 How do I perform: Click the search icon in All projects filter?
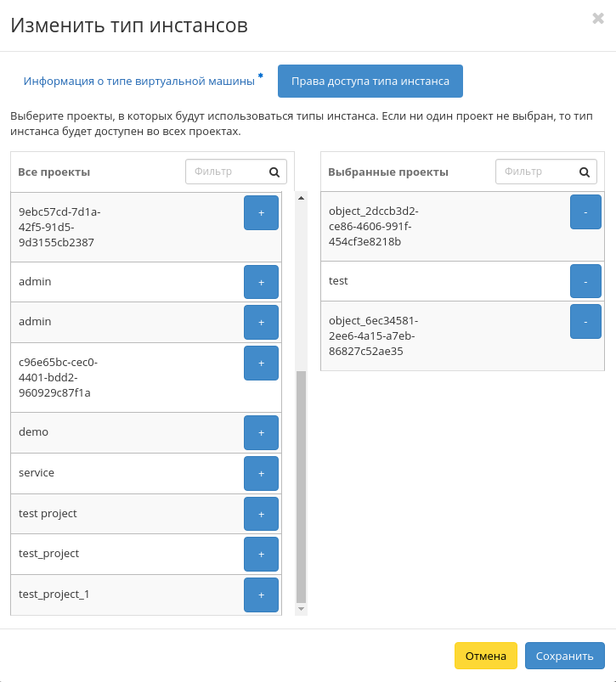click(274, 172)
